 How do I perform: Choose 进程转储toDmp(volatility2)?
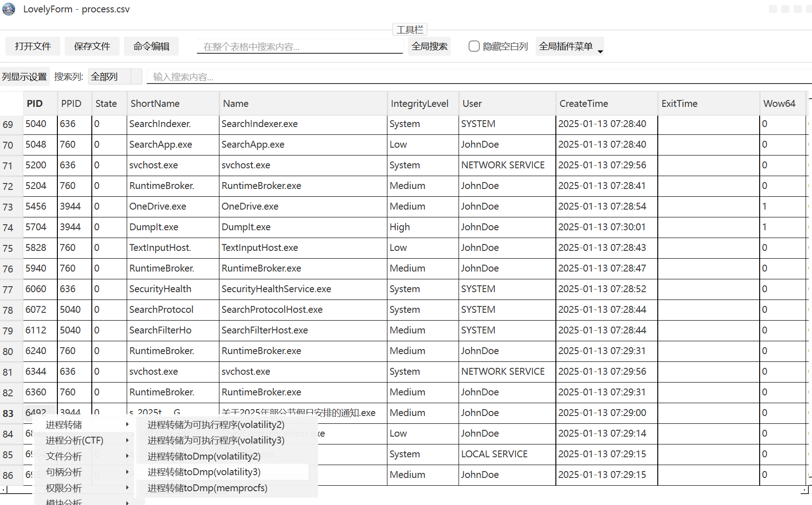click(x=223, y=456)
